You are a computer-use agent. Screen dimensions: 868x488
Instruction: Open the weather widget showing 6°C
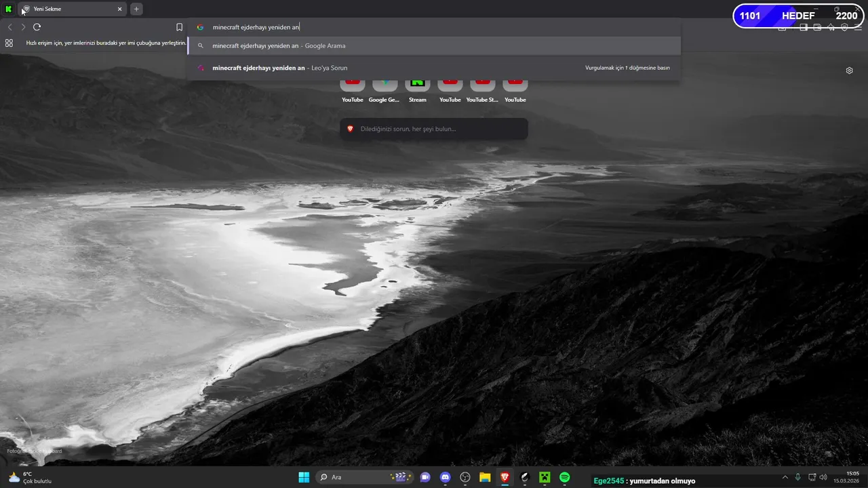[30, 477]
